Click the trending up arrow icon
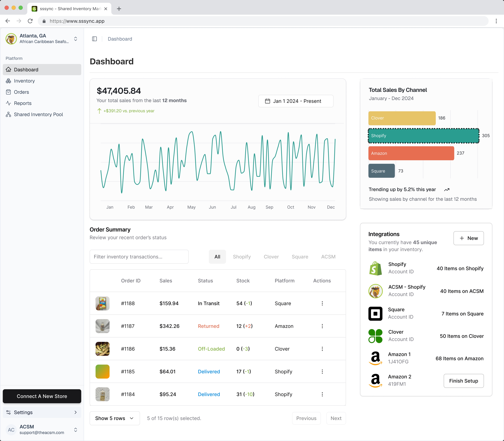This screenshot has width=504, height=441. (447, 189)
